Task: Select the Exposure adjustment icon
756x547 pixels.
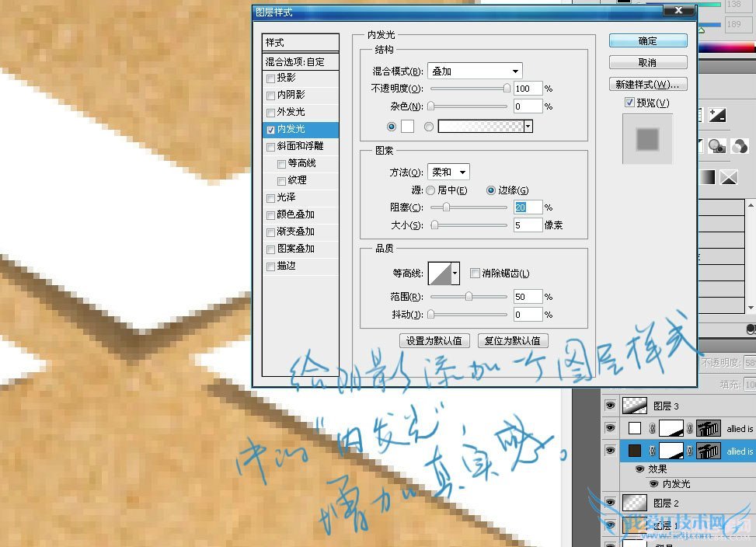Action: point(716,115)
